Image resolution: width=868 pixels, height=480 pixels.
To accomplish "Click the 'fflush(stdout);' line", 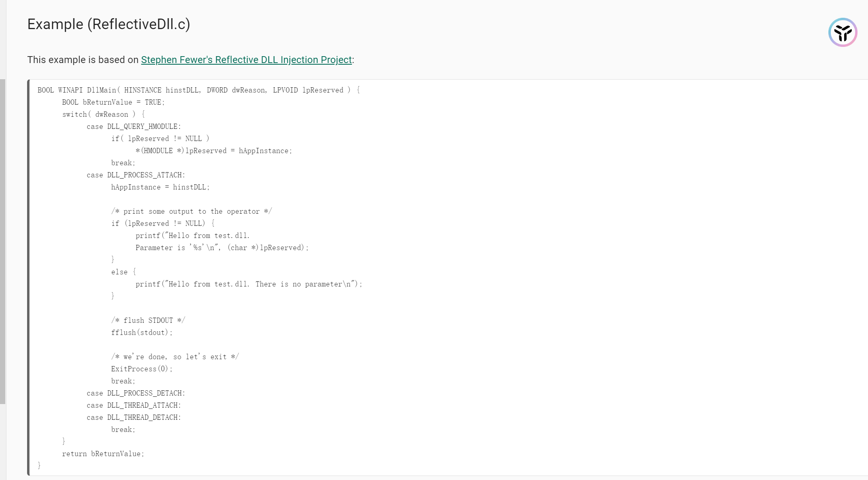I will (142, 333).
